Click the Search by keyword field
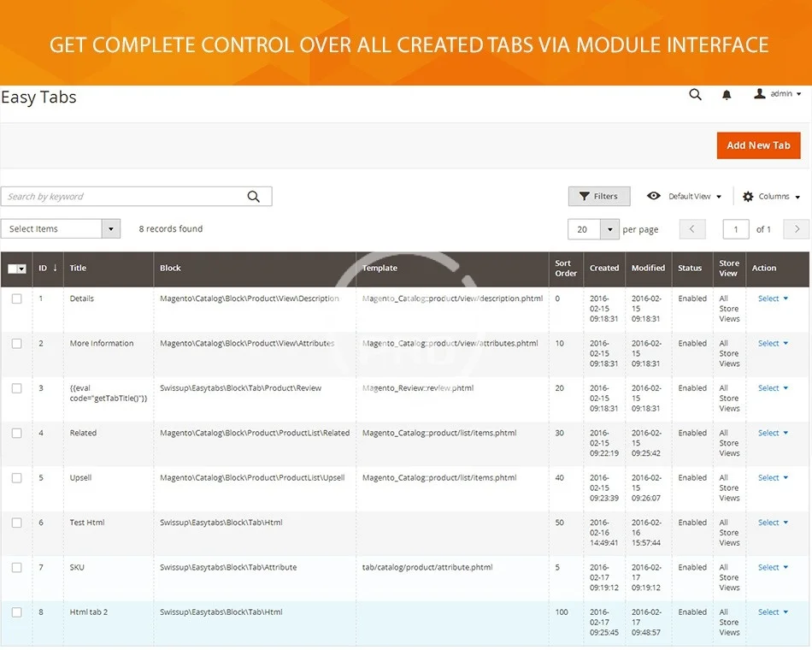This screenshot has width=812, height=650. [124, 197]
